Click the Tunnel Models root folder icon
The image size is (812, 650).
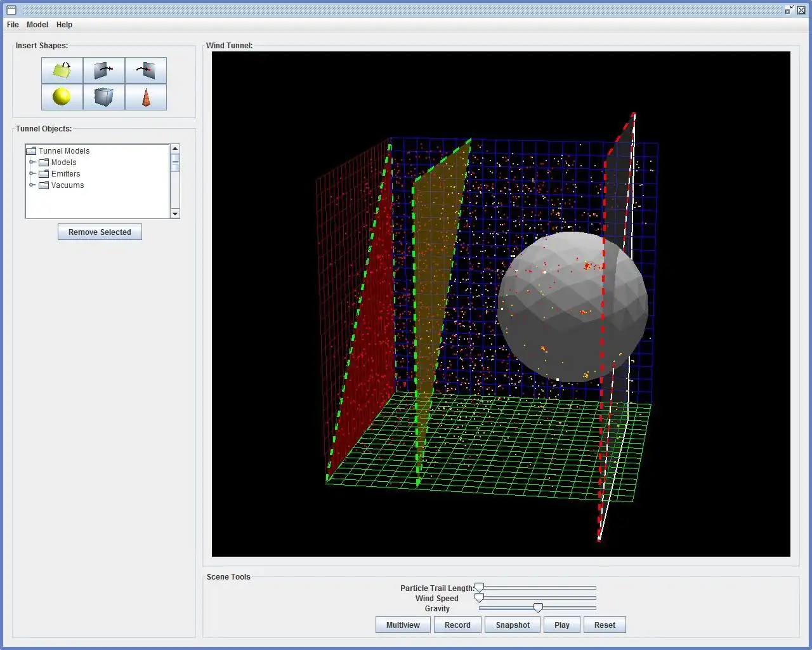pyautogui.click(x=31, y=151)
